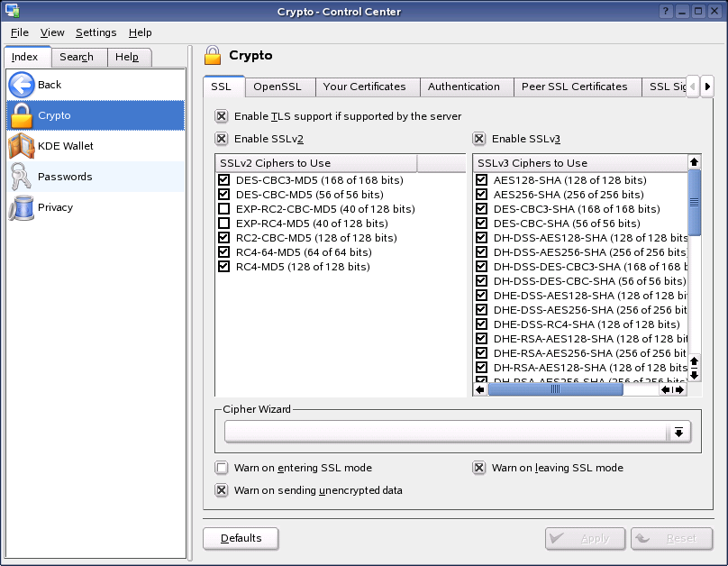This screenshot has width=728, height=566.
Task: Open the Privacy icon in sidebar
Action: point(22,207)
